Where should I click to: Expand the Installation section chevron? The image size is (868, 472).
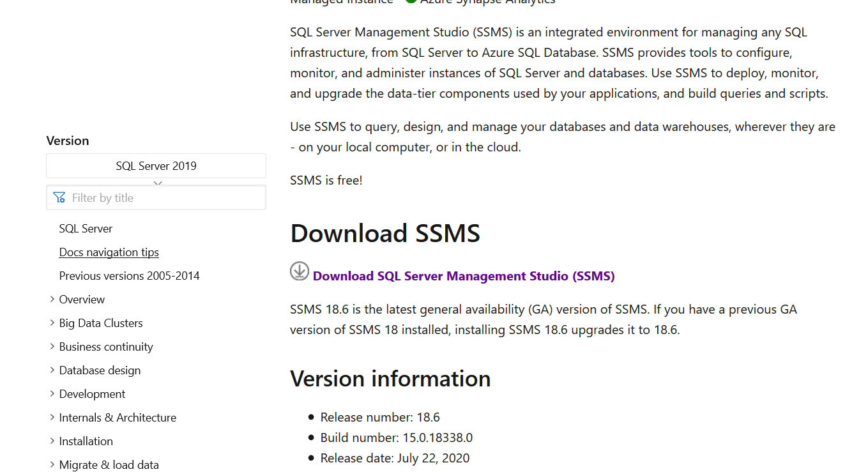point(52,441)
